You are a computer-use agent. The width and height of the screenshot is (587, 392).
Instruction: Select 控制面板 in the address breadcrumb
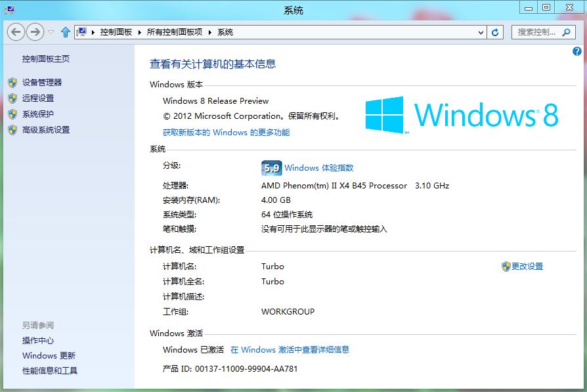pos(116,32)
